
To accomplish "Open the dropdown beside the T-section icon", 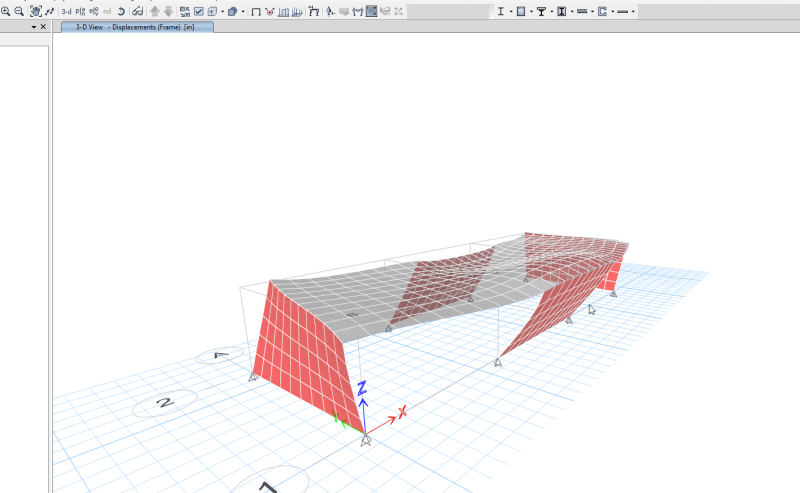I will (x=552, y=11).
